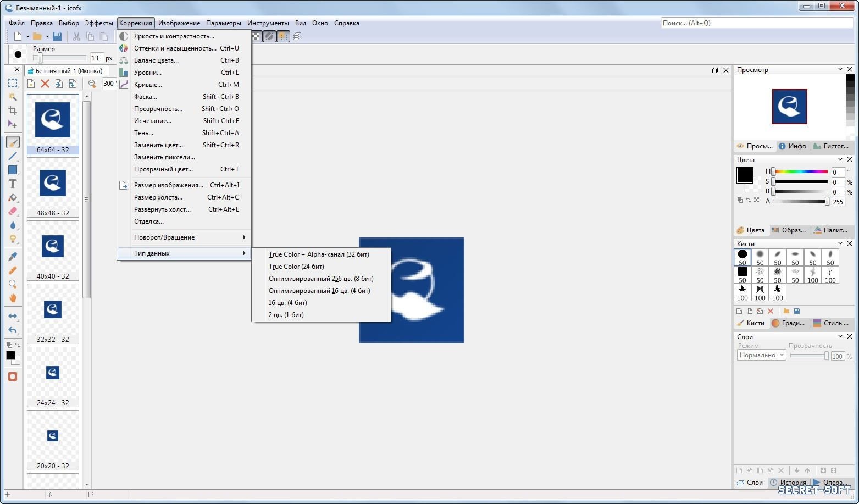Select the 48x48 - 32 icon thumbnail

click(x=53, y=187)
